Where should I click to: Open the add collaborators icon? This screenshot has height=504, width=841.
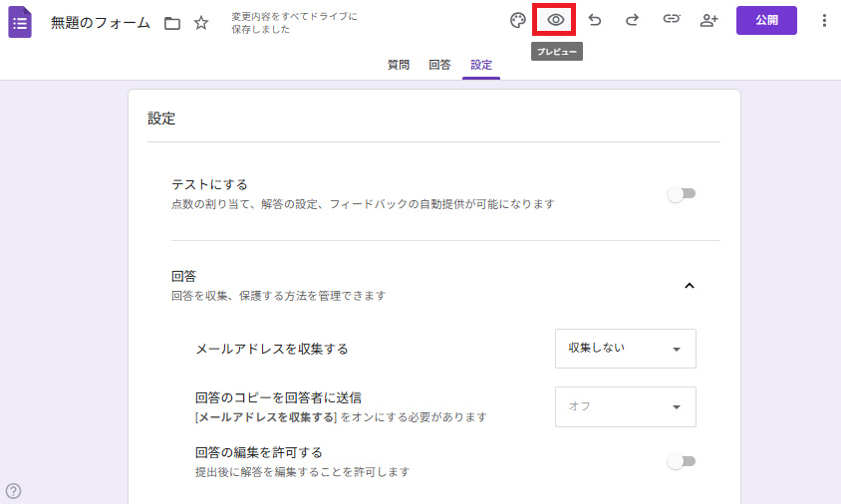point(709,20)
